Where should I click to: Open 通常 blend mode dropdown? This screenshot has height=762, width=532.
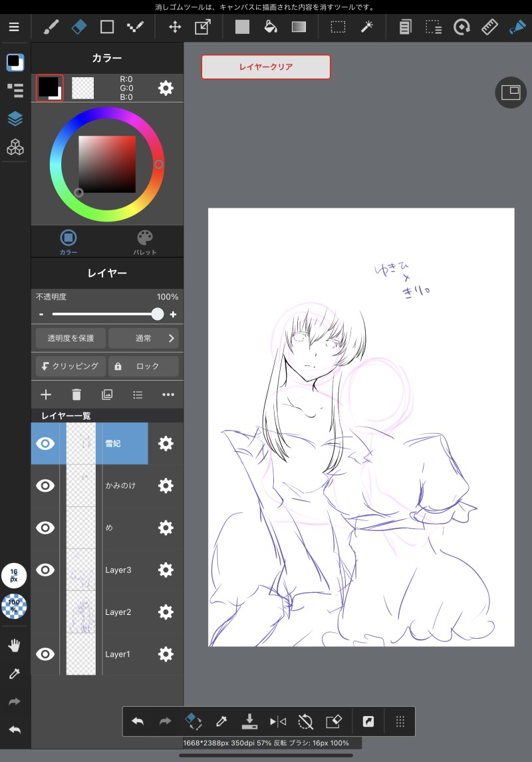[x=144, y=338]
